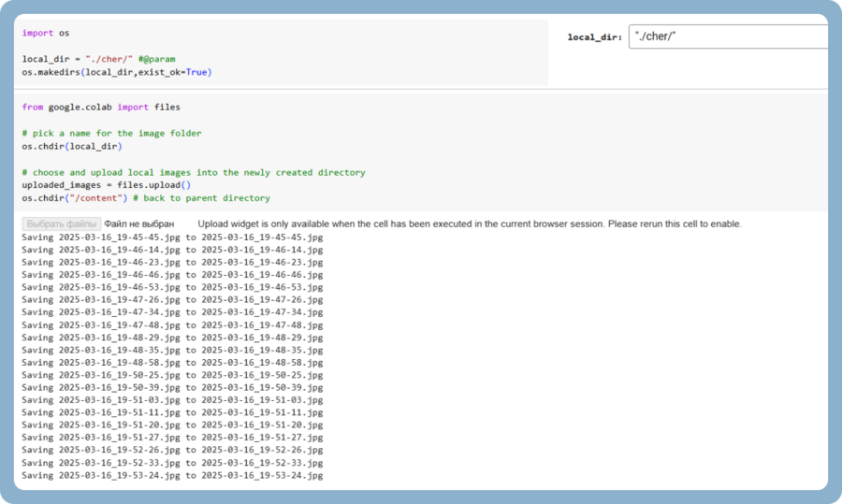Viewport: 842px width, 504px height.
Task: Click the 'Upload widget is only available' message
Action: [x=470, y=224]
